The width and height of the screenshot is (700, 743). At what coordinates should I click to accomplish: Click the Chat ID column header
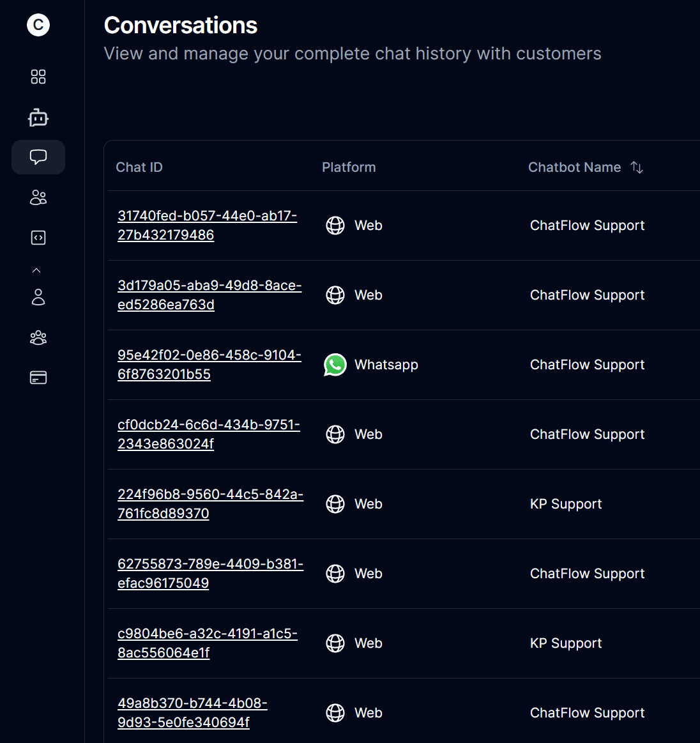coord(139,167)
